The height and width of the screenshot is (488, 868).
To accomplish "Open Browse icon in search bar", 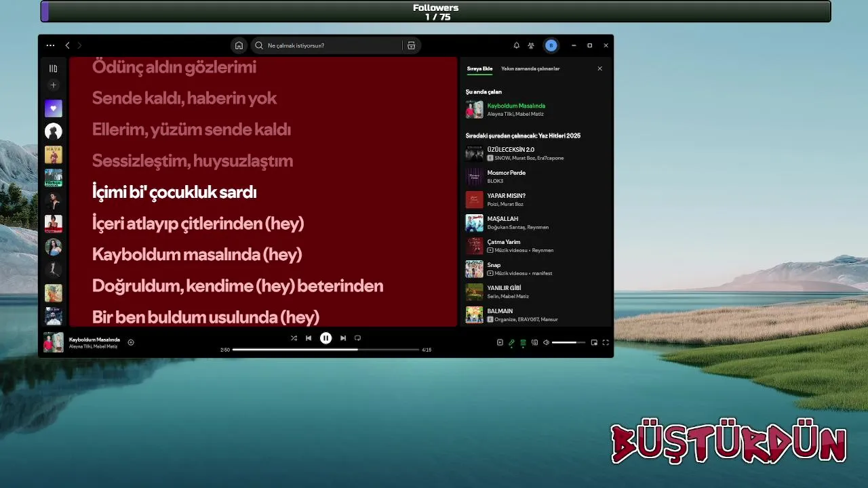I will [411, 45].
